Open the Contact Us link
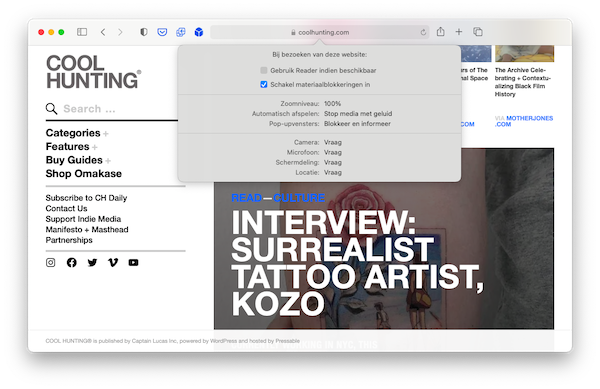 66,208
